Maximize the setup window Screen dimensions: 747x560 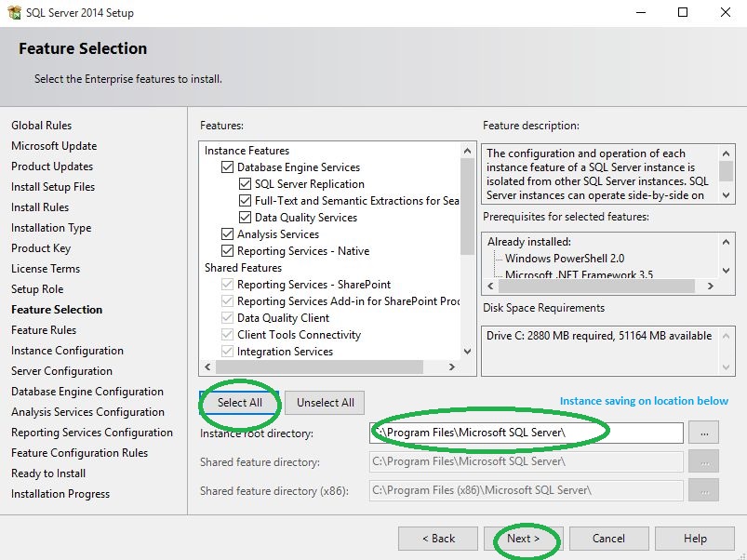[x=683, y=12]
